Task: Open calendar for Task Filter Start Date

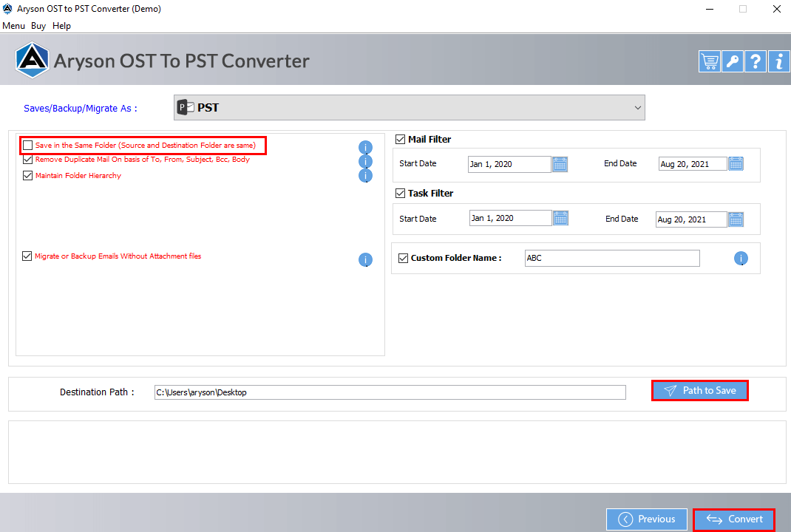Action: [561, 218]
